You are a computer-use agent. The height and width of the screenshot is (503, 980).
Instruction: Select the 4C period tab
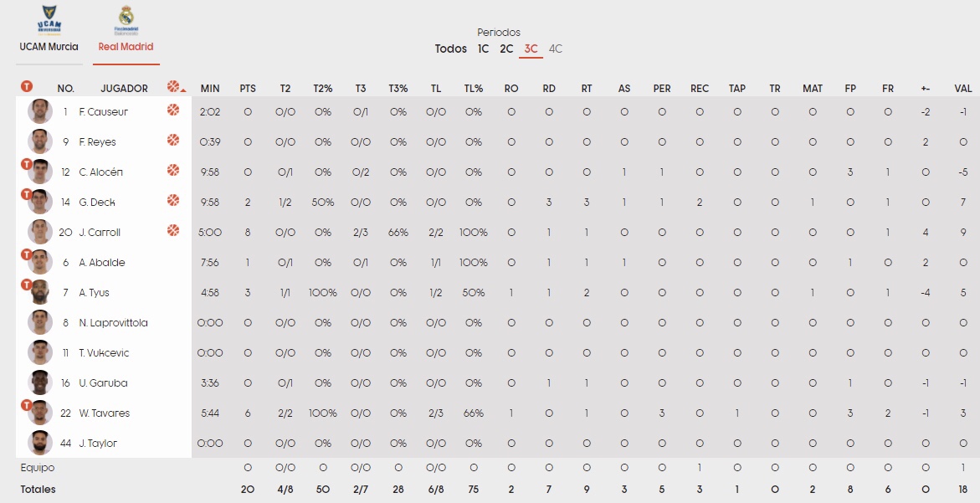click(556, 49)
